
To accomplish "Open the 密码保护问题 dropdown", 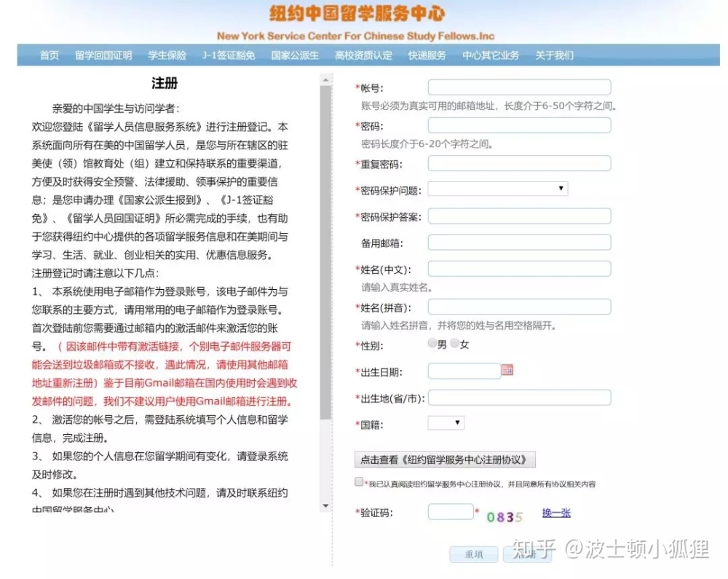I will coord(498,189).
